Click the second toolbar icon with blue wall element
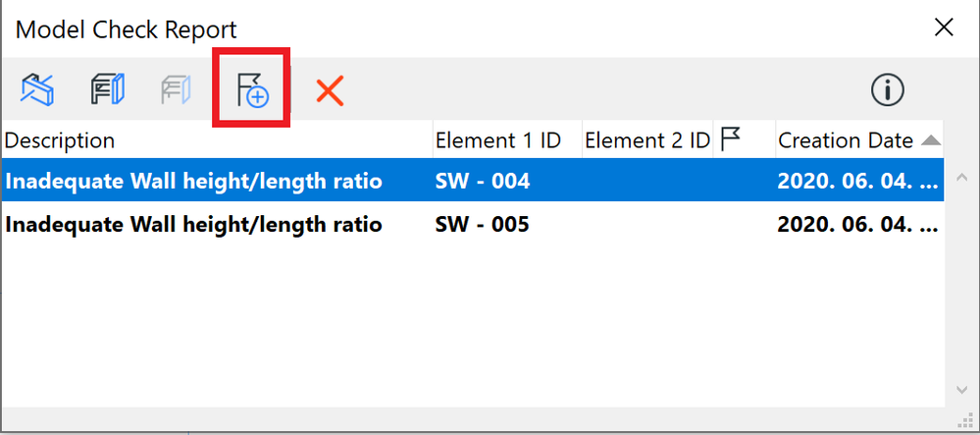Viewport: 980px width, 435px height. pyautogui.click(x=108, y=89)
